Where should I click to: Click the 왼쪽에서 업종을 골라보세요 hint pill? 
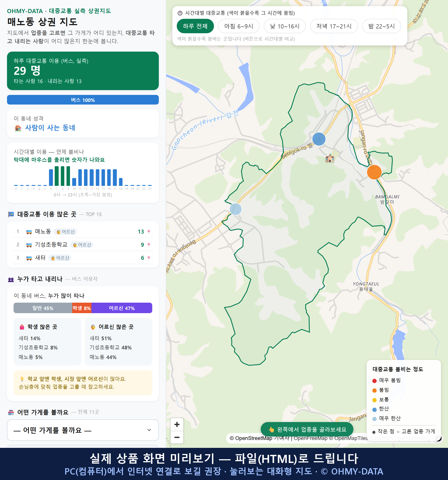click(307, 429)
